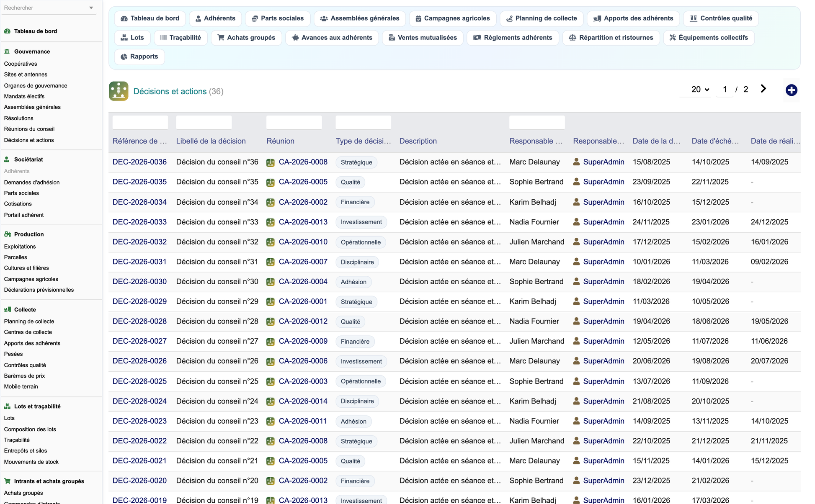Viewport: 815px width, 504px height.
Task: Click the Gouvernance section icon in sidebar
Action: [x=7, y=51]
